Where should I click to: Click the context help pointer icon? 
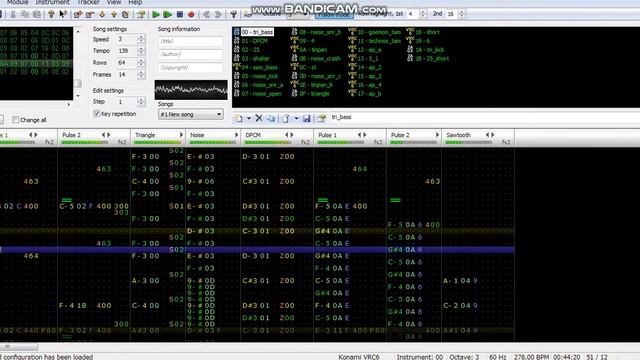(x=62, y=15)
